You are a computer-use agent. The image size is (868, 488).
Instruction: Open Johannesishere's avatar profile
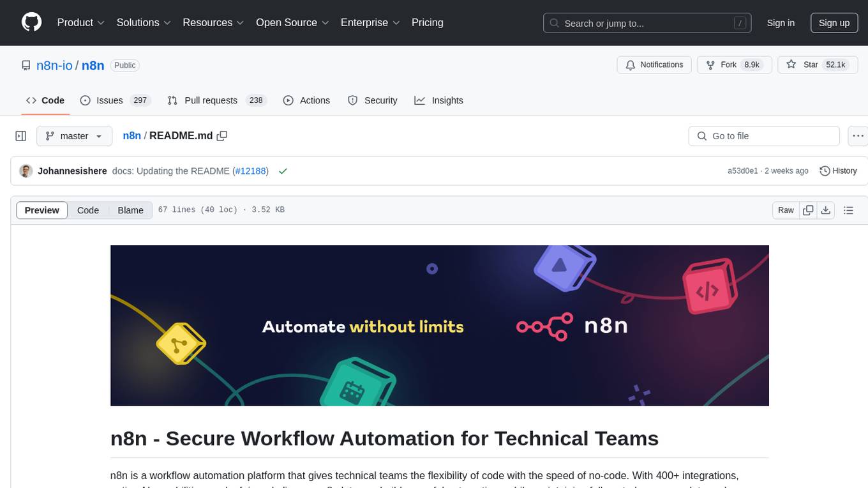26,171
